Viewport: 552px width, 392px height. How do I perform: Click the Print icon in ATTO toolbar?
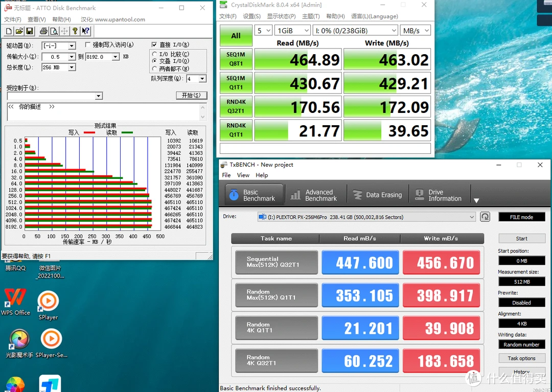[x=43, y=32]
